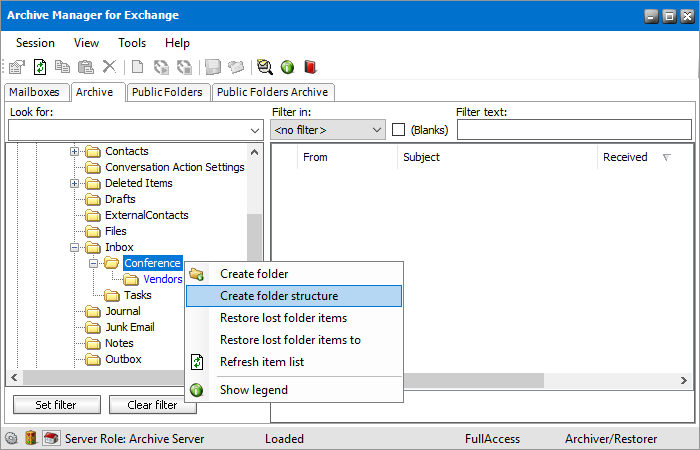Select the Notes folder
The image size is (700, 450).
pyautogui.click(x=119, y=344)
